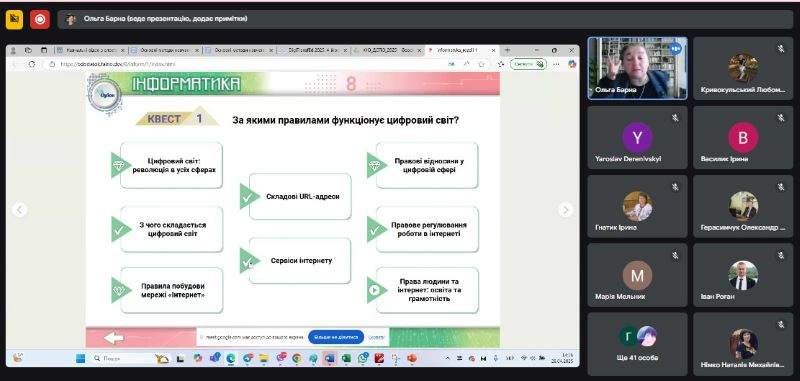
Task: Open a new browser tab with plus
Action: 507,50
